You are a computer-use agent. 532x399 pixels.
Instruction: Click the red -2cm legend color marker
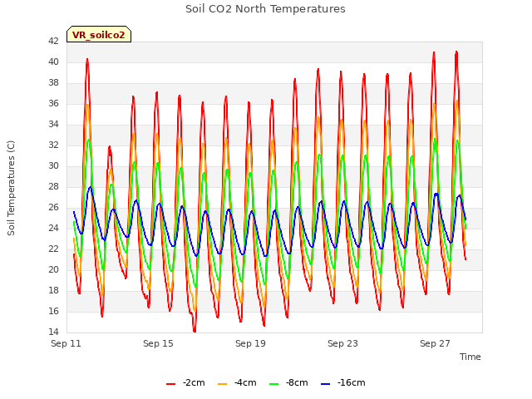click(170, 384)
